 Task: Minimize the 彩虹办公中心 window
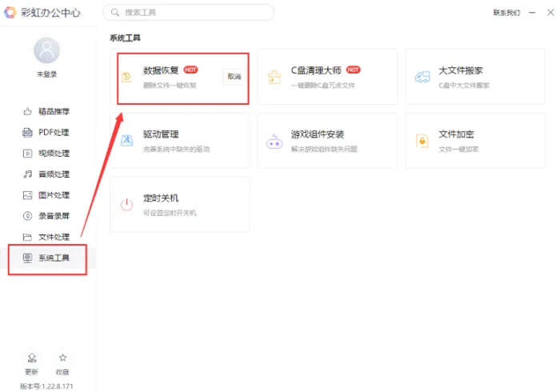click(532, 13)
